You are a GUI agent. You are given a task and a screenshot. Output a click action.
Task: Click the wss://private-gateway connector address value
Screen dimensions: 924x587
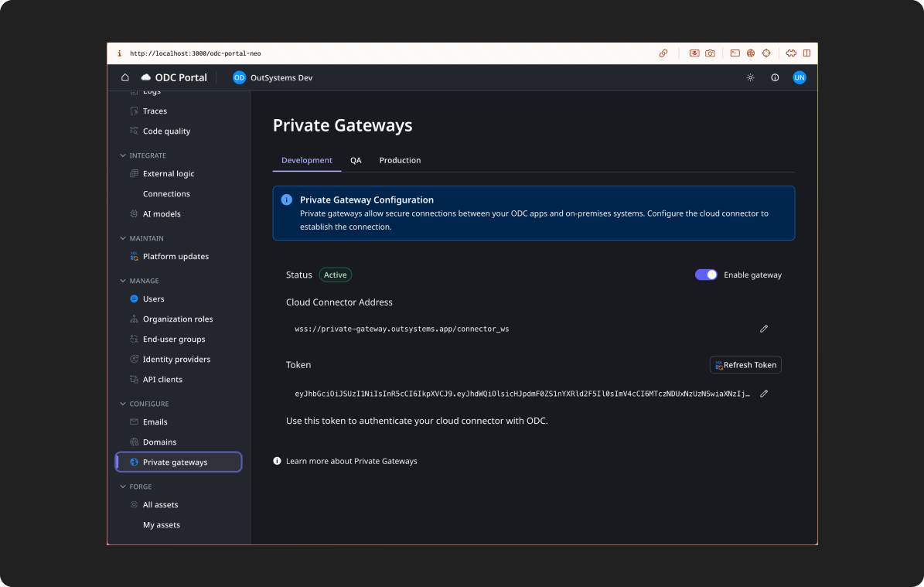(402, 329)
